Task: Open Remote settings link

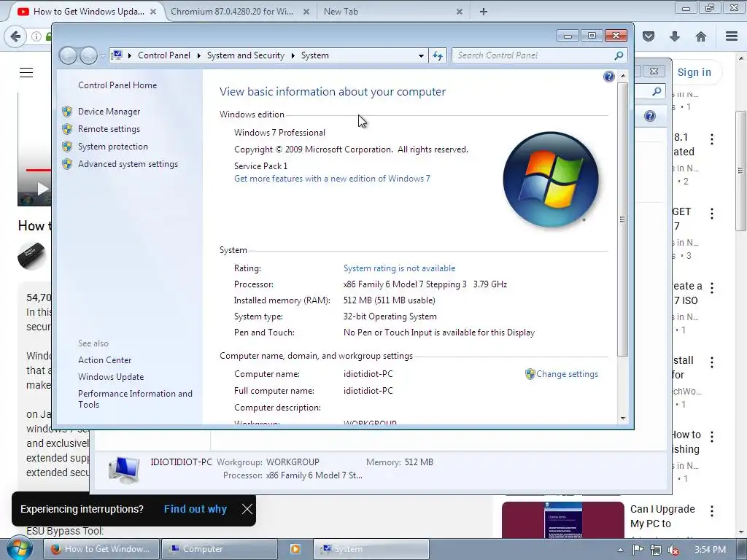Action: pos(109,129)
